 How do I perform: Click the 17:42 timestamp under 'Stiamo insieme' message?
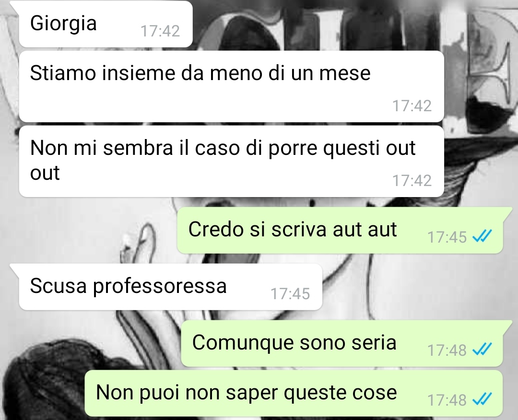point(412,106)
